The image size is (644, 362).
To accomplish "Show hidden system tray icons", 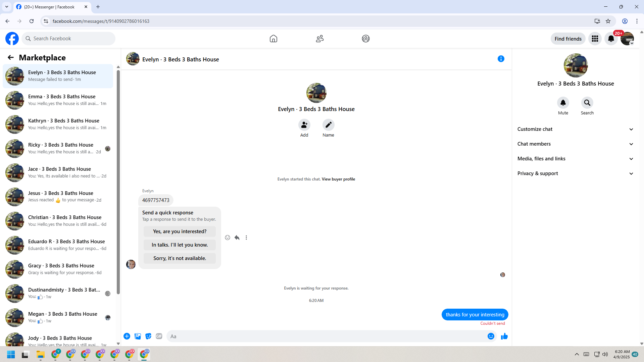I will tap(577, 354).
